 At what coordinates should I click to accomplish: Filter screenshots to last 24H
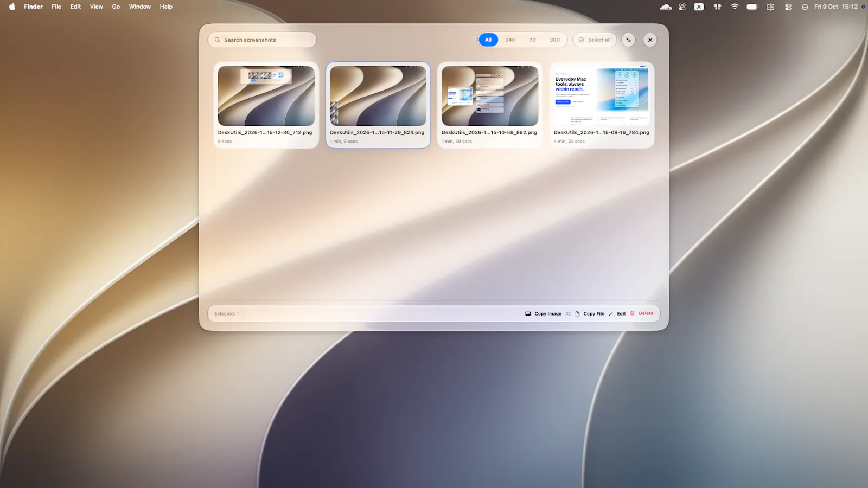pos(510,40)
